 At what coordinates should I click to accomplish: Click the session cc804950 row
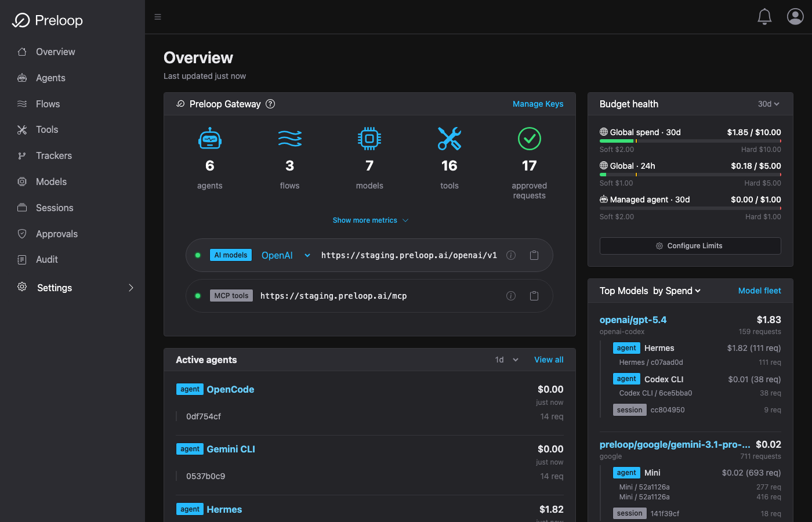pyautogui.click(x=697, y=410)
